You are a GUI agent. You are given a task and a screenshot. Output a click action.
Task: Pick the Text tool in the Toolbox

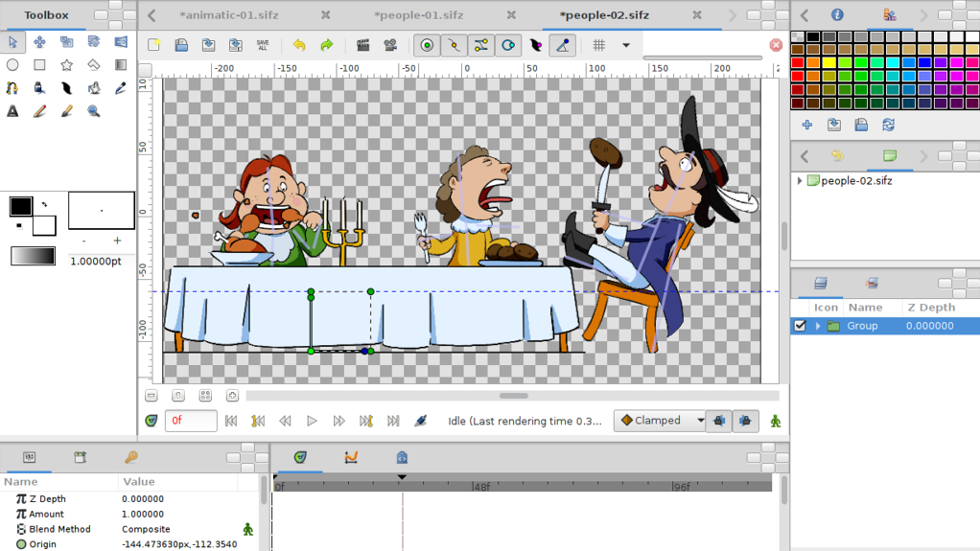pyautogui.click(x=12, y=111)
